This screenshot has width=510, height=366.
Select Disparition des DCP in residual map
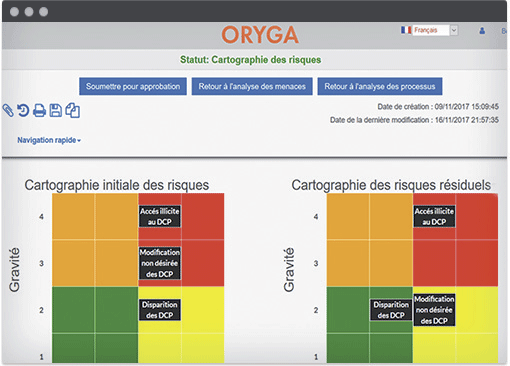coord(391,310)
